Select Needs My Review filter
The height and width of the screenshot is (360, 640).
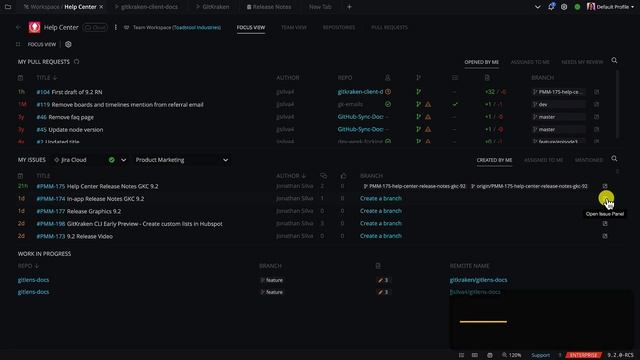click(582, 62)
